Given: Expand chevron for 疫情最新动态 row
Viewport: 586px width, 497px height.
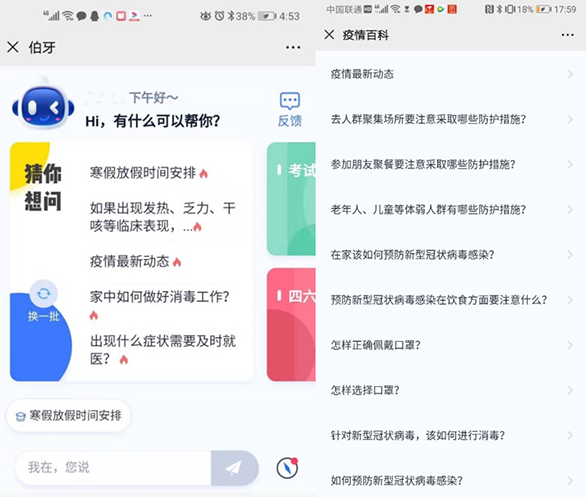Looking at the screenshot, I should (x=570, y=74).
